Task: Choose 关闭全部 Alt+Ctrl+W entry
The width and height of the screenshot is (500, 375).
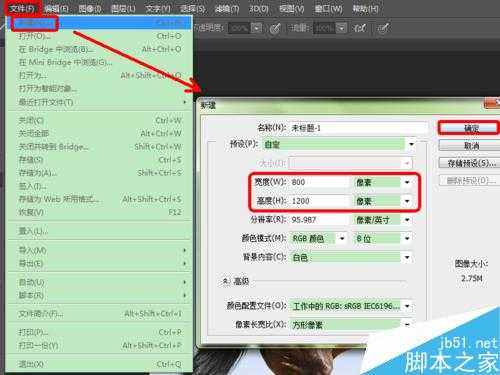Action: tap(99, 133)
